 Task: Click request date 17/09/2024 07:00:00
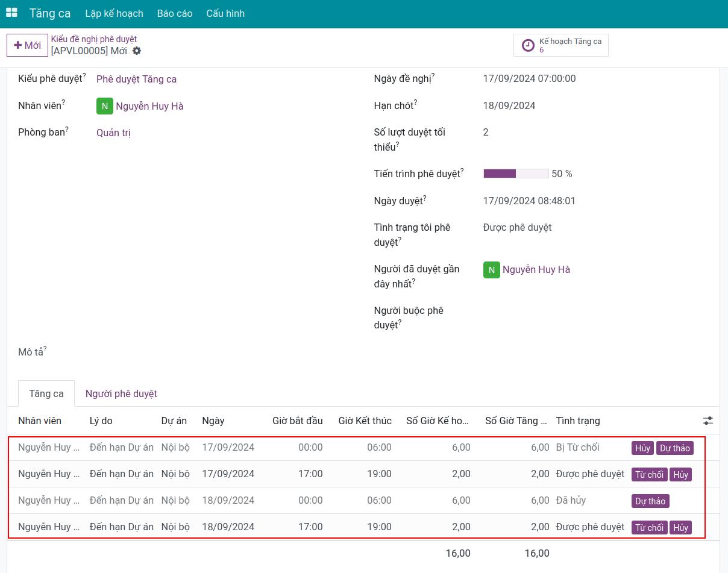coord(529,78)
